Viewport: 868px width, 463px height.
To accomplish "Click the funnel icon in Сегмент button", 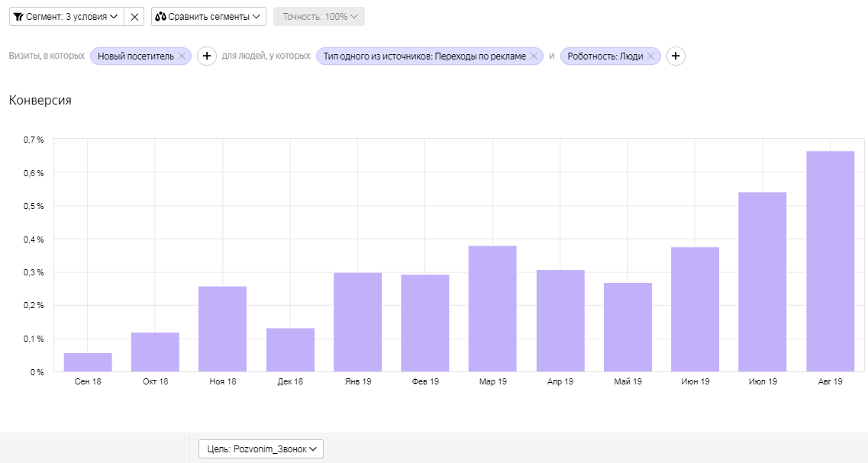I will pyautogui.click(x=18, y=17).
